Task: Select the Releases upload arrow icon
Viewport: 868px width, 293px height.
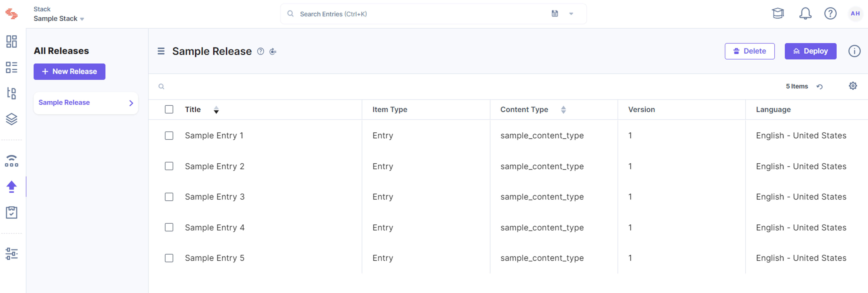Action: click(12, 187)
